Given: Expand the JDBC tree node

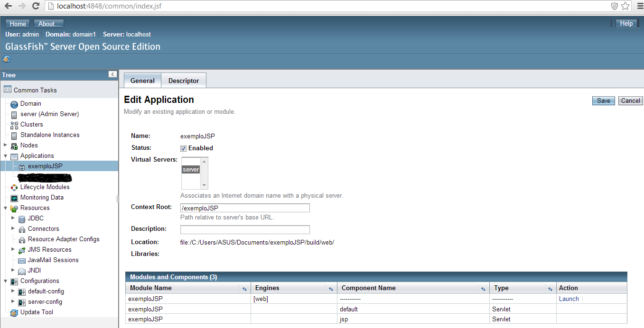Looking at the screenshot, I should coord(13,218).
